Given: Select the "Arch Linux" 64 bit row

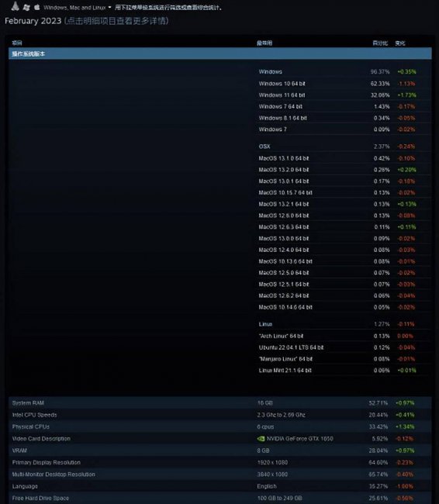Looking at the screenshot, I should coord(344,336).
